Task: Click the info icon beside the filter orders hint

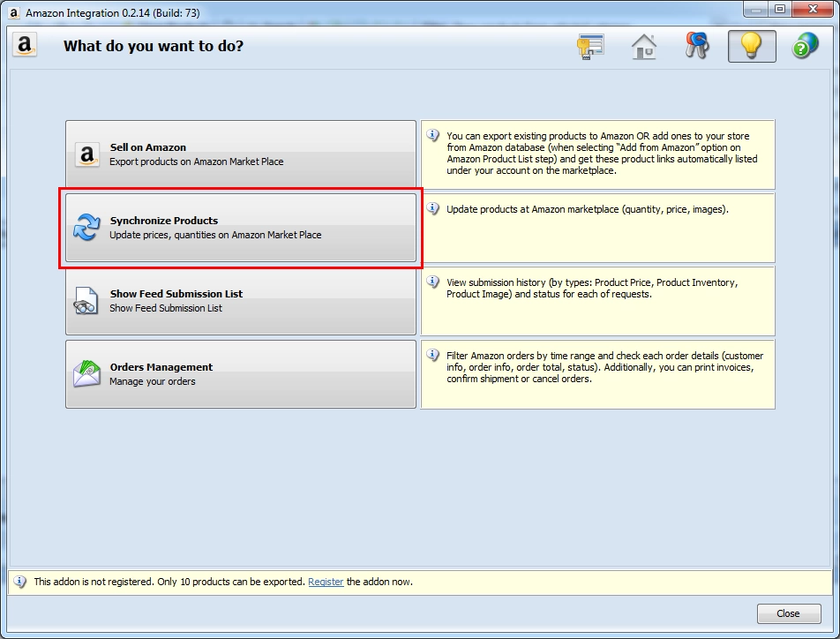Action: [433, 355]
